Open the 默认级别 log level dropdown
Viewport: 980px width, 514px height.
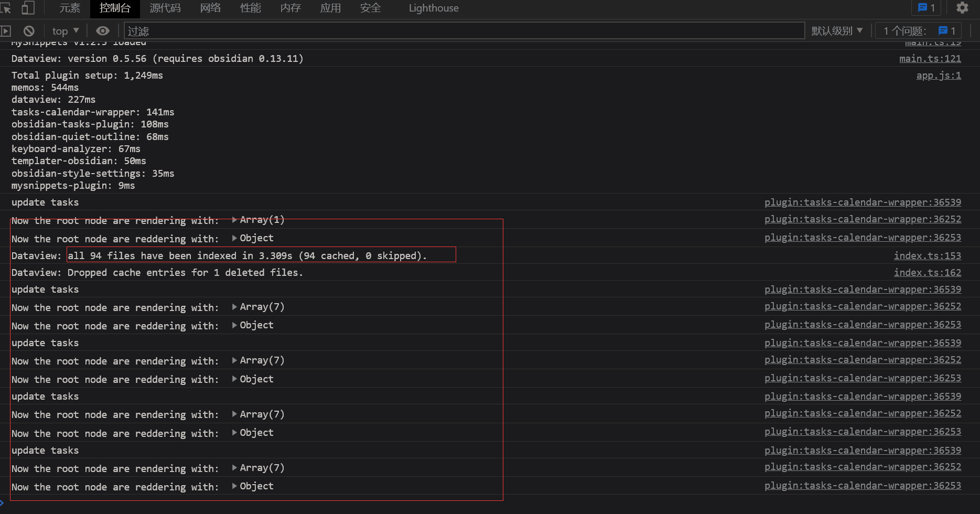coord(837,31)
